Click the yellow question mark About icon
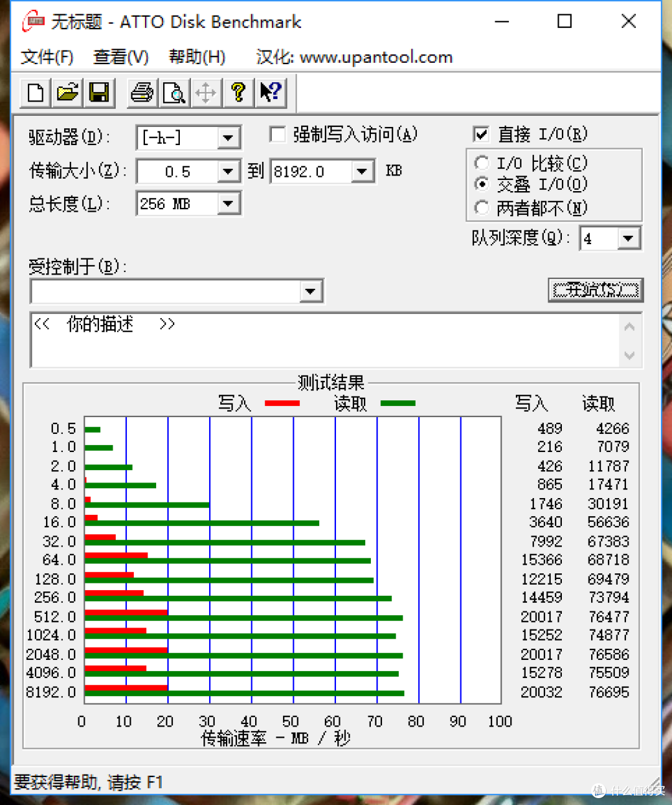672x805 pixels. 238,93
